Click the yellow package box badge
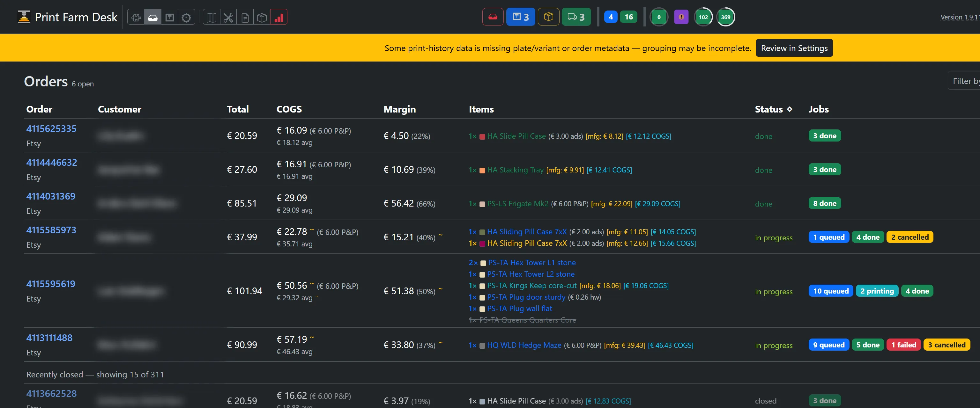Image resolution: width=980 pixels, height=408 pixels. tap(548, 17)
